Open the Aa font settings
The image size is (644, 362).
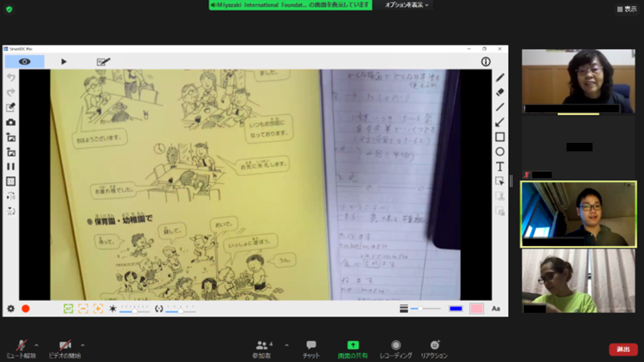496,308
